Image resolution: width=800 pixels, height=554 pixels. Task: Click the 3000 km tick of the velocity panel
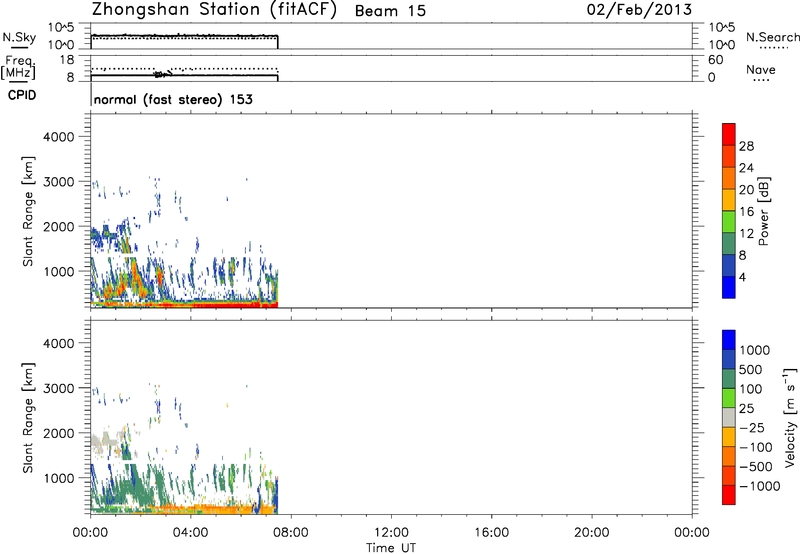(59, 388)
